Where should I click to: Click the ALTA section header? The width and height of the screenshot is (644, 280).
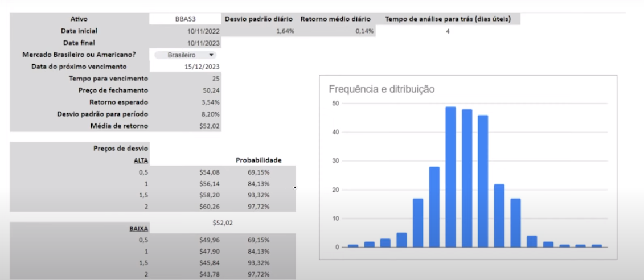click(x=141, y=160)
